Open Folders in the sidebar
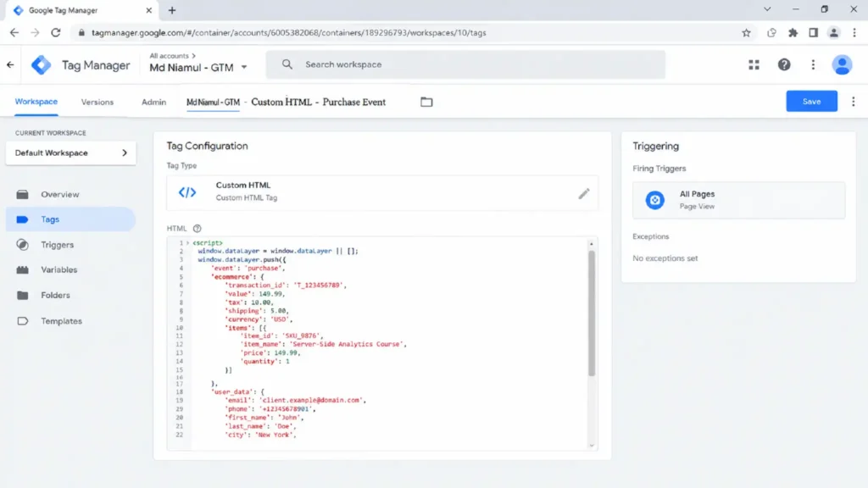 click(x=55, y=295)
